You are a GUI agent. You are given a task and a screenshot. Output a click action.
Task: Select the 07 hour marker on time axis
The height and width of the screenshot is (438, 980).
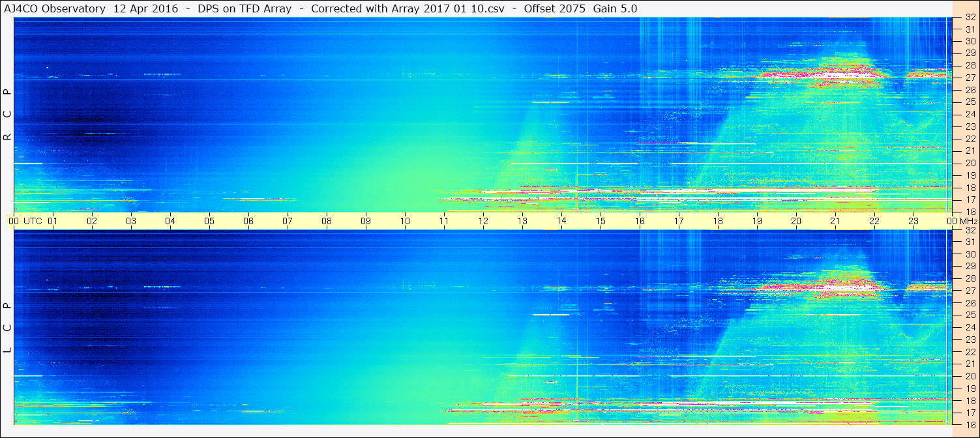tap(288, 221)
